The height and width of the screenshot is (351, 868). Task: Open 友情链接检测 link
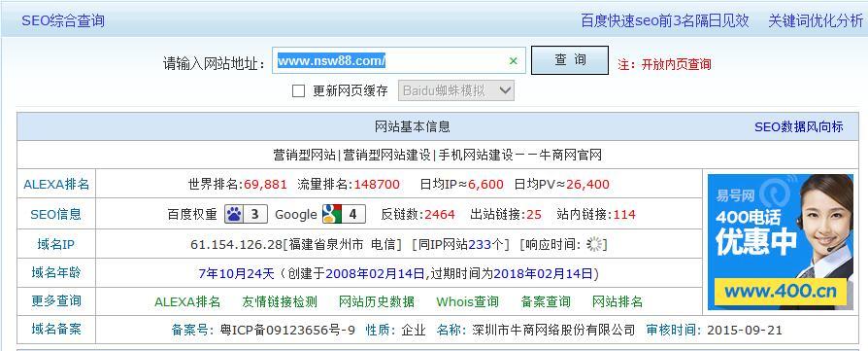(x=280, y=301)
